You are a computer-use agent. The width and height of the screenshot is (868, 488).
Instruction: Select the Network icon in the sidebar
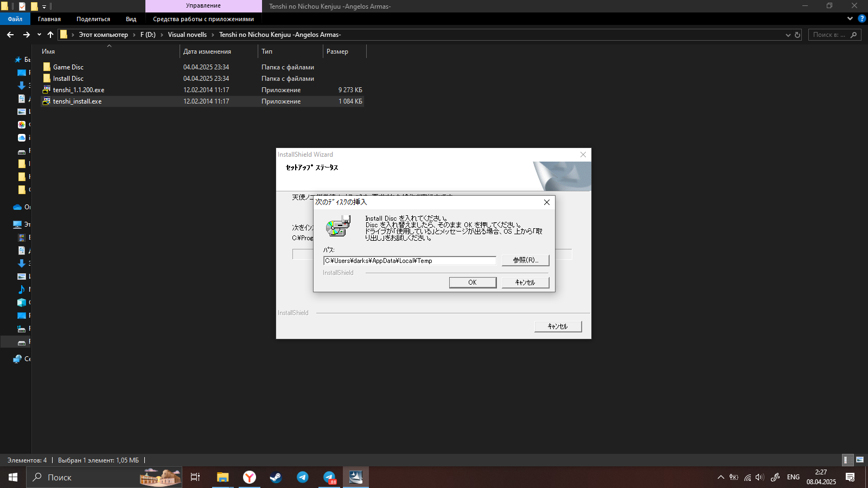tap(17, 359)
